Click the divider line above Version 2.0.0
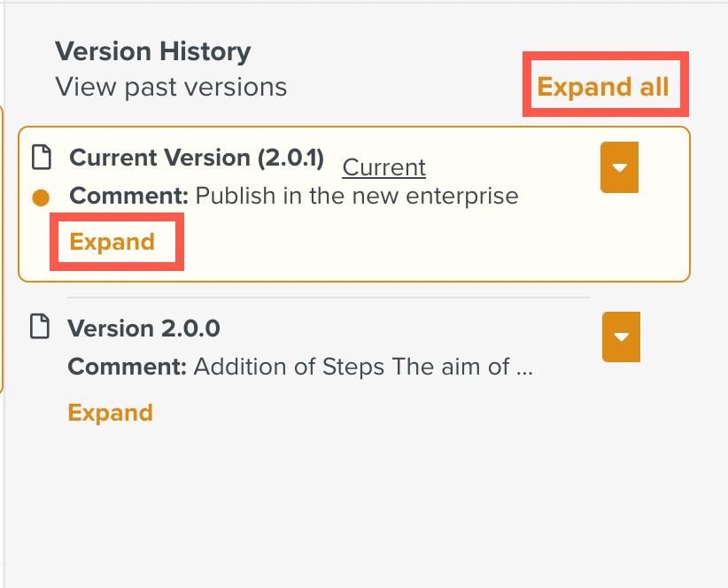 pyautogui.click(x=329, y=297)
